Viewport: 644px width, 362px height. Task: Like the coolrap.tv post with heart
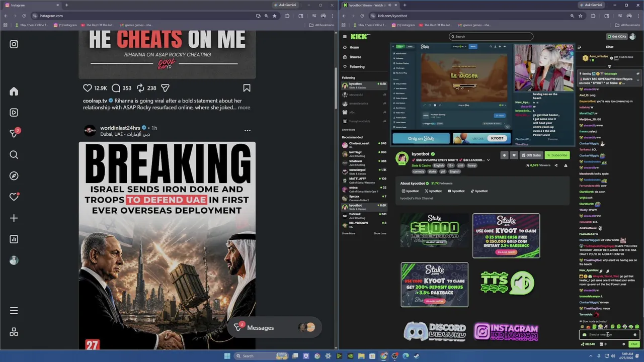pyautogui.click(x=88, y=88)
